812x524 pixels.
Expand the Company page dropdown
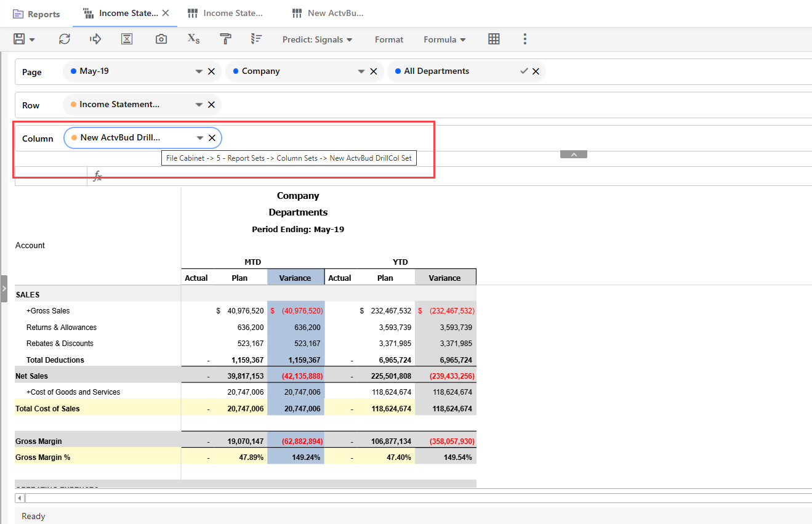tap(361, 71)
